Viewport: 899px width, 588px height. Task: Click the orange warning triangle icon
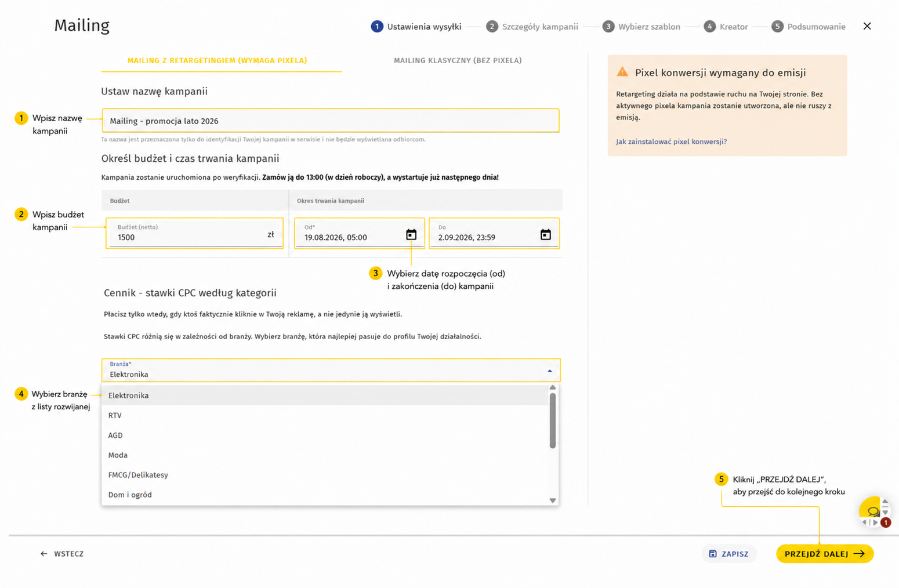point(622,72)
